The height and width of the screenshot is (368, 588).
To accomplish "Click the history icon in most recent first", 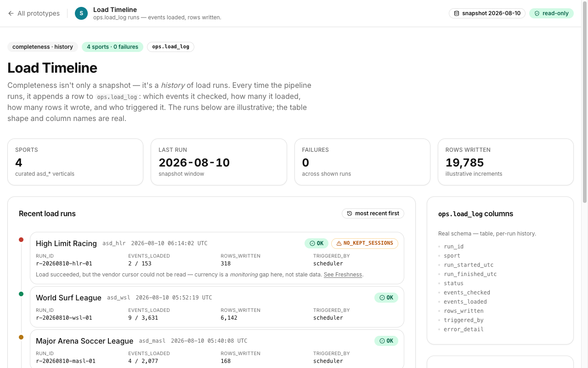I will coord(350,213).
